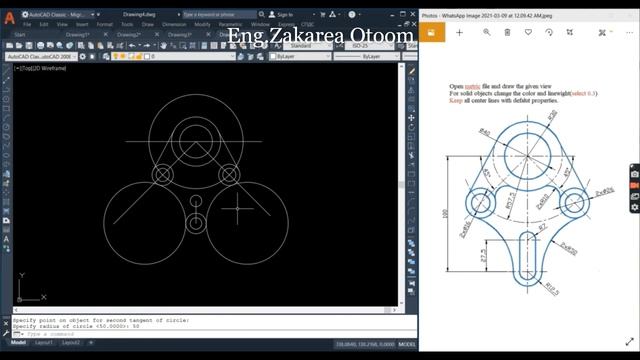Toggle the MODEL space status bar button
The height and width of the screenshot is (360, 640).
tap(407, 344)
